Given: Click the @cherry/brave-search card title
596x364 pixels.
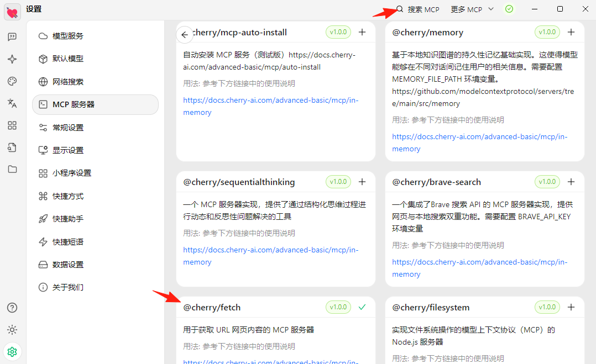Looking at the screenshot, I should click(x=436, y=182).
